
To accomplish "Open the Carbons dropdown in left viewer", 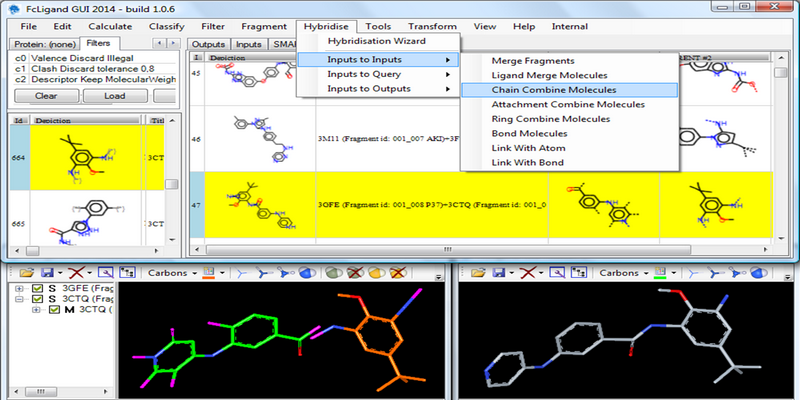I will 171,272.
